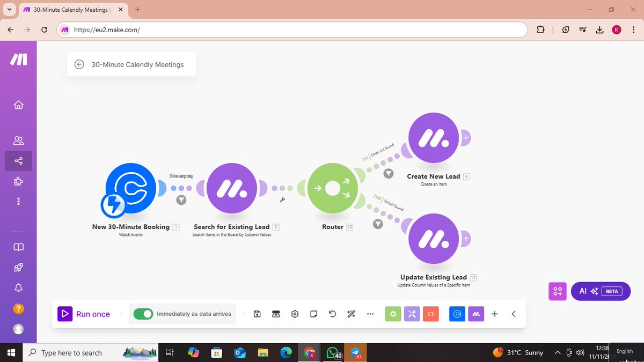The width and height of the screenshot is (644, 362).
Task: Click the Run once button
Action: [x=85, y=314]
